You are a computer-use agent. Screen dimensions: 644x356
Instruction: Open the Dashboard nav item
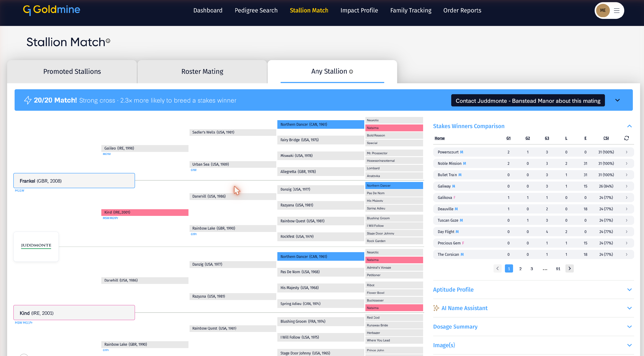tap(208, 10)
